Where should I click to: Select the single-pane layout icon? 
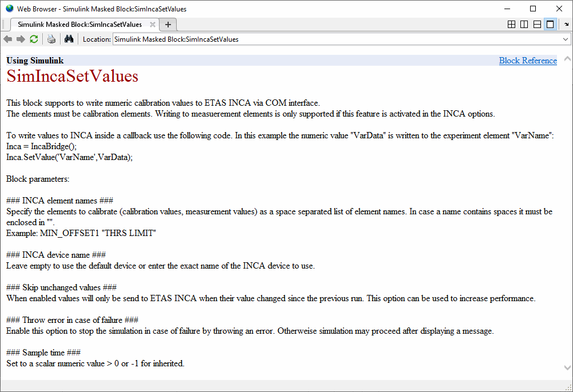[x=550, y=25]
